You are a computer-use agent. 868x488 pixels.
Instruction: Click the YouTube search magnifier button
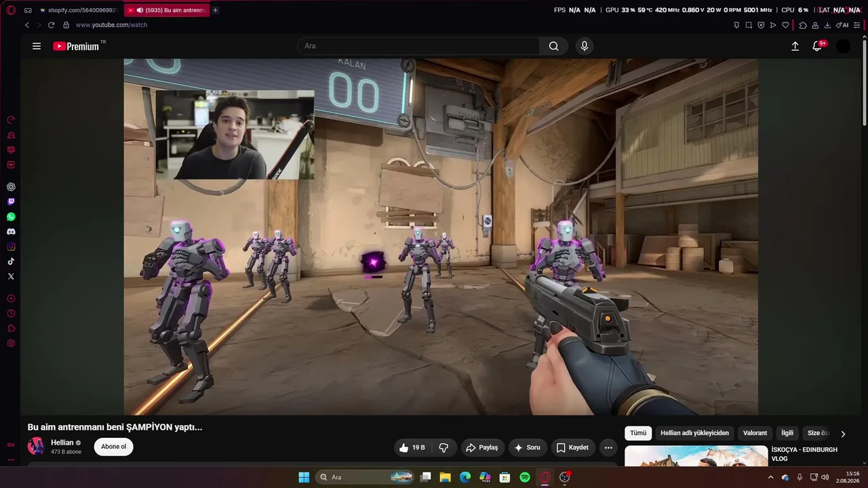click(554, 46)
